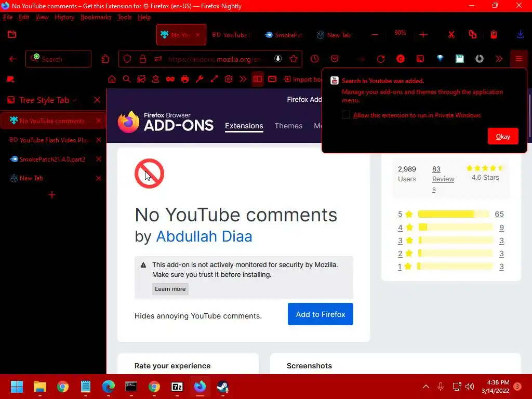
Task: Expand more tools chevron in bookmarks toolbar
Action: point(243,79)
